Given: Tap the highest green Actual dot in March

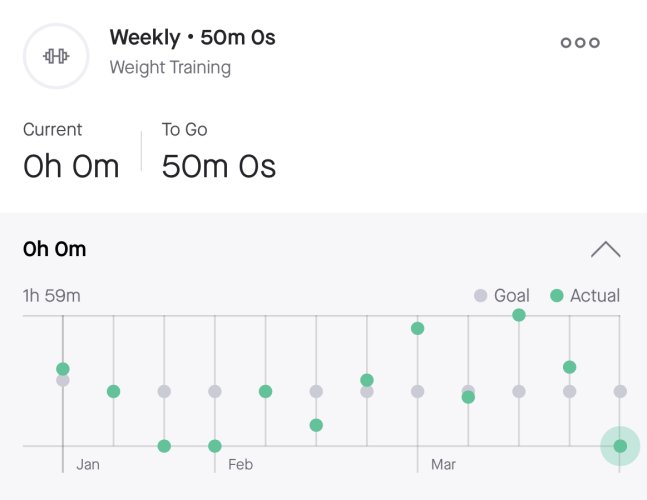Looking at the screenshot, I should 519,315.
